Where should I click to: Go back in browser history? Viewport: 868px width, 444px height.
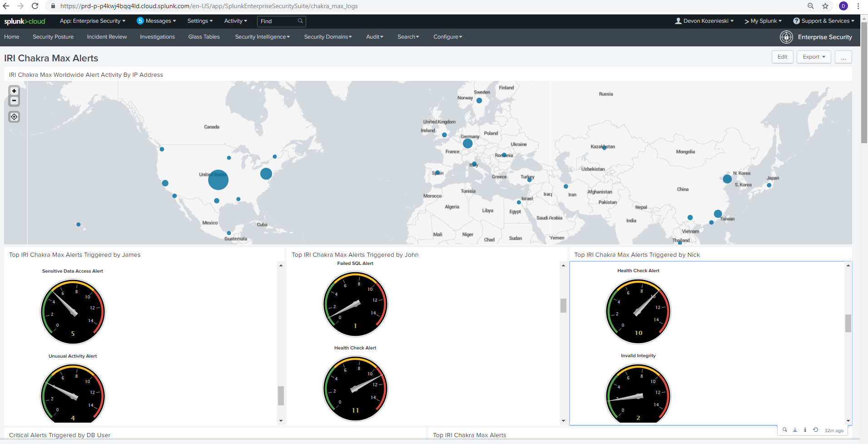[6, 6]
